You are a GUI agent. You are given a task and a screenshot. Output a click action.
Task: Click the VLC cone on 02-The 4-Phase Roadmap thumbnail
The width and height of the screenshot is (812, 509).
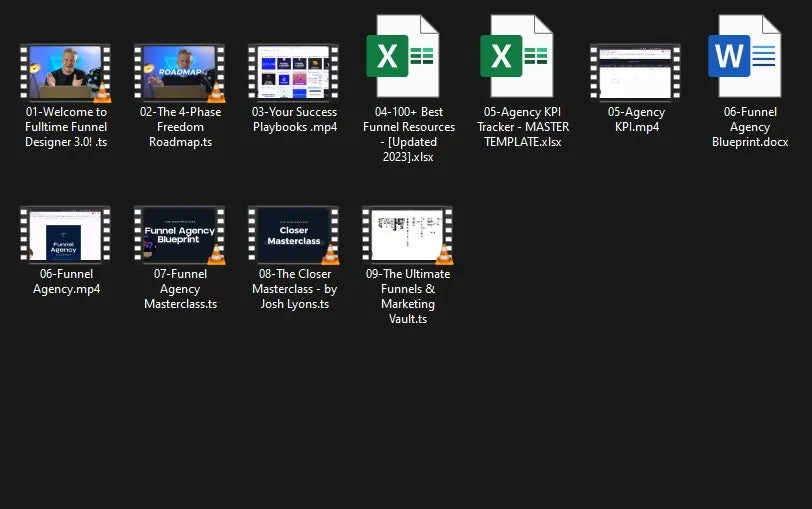(216, 93)
